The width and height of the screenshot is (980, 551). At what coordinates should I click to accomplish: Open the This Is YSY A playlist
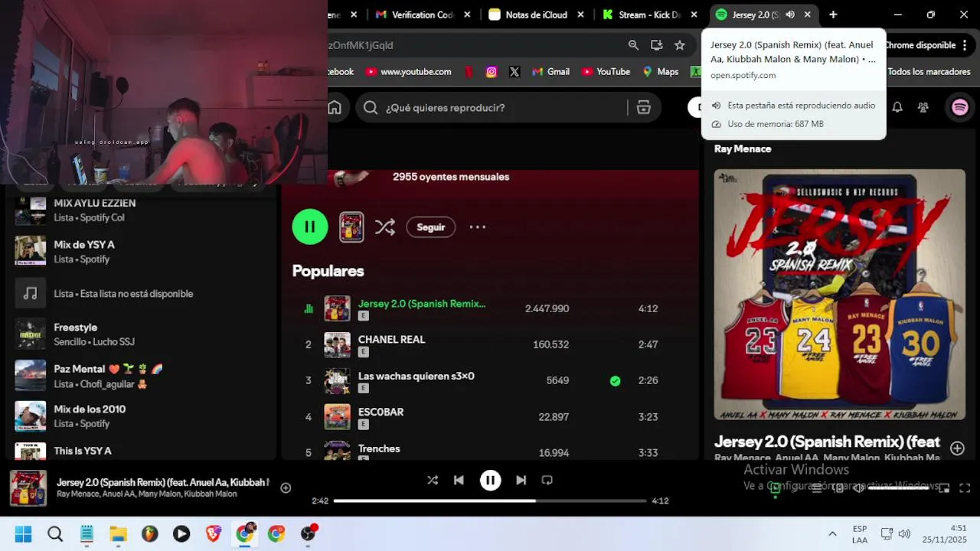point(142,451)
